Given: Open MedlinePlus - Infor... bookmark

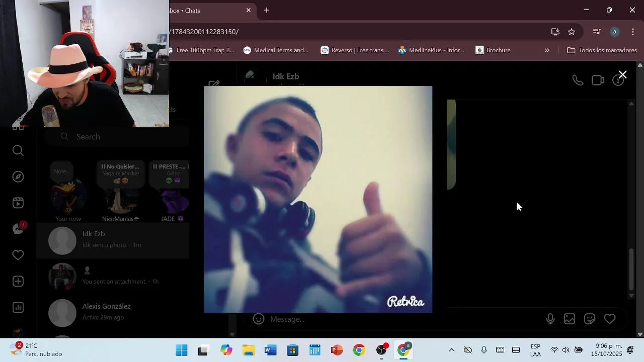Looking at the screenshot, I should 431,50.
